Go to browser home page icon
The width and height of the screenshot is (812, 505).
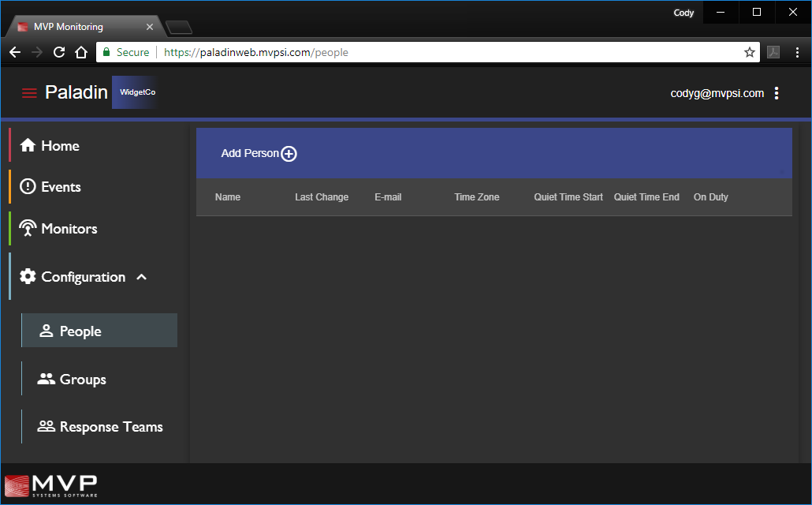pos(80,53)
